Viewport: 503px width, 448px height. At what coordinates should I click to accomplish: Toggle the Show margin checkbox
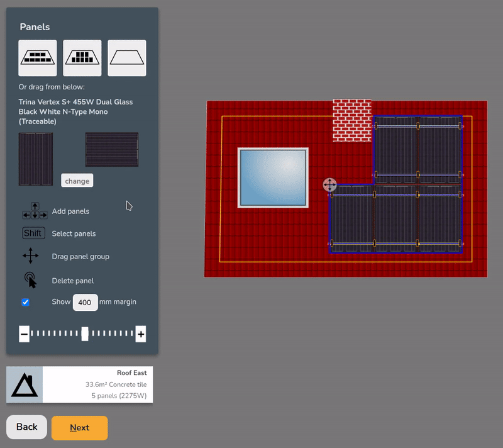point(26,302)
